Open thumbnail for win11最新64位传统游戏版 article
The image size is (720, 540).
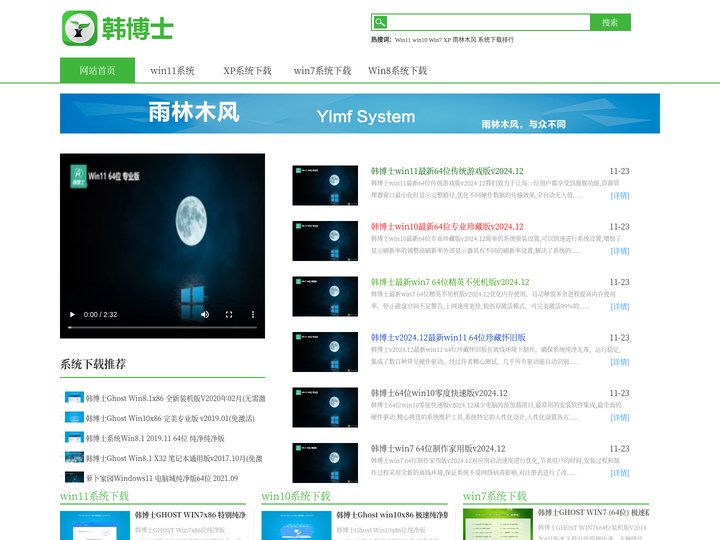325,185
